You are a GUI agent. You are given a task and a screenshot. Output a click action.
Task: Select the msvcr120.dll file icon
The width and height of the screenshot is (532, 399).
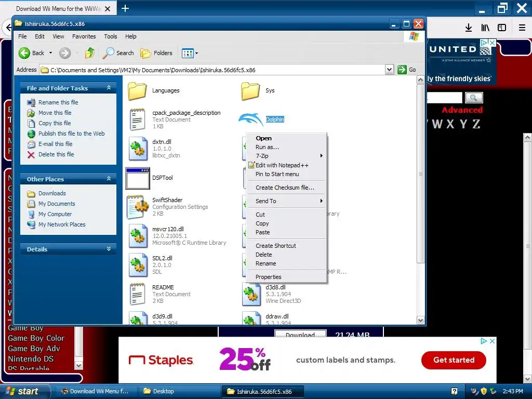click(x=138, y=236)
